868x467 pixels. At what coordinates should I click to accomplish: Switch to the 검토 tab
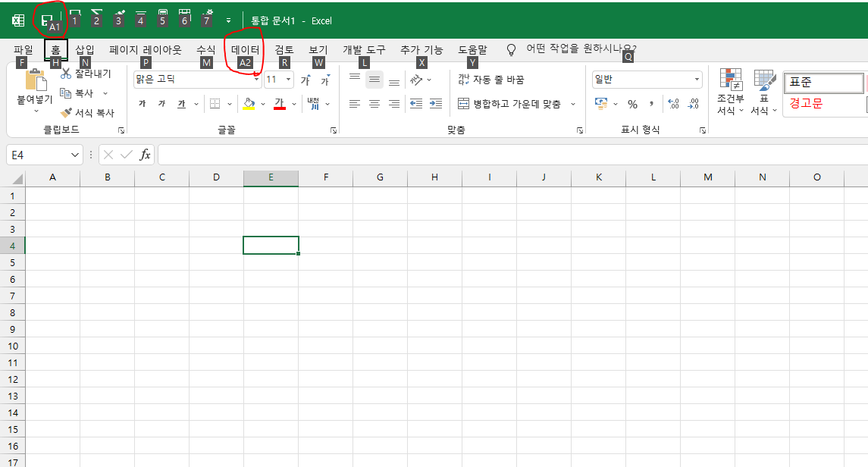click(x=284, y=50)
